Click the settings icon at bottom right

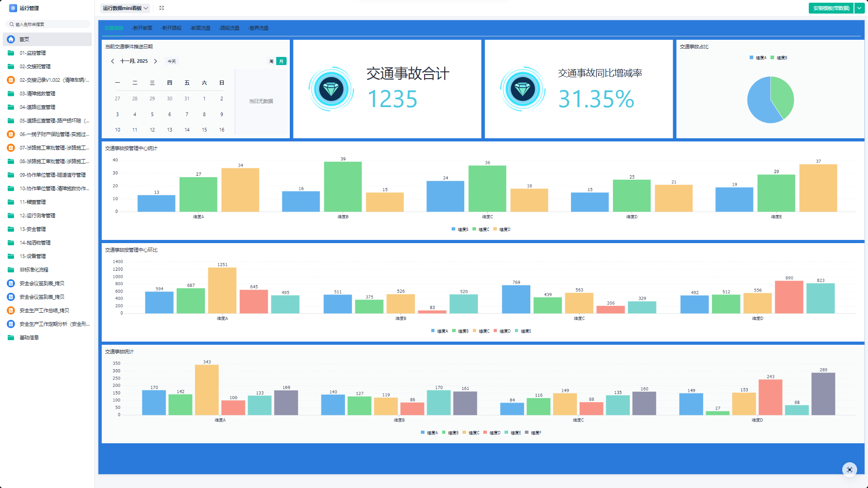click(x=849, y=469)
